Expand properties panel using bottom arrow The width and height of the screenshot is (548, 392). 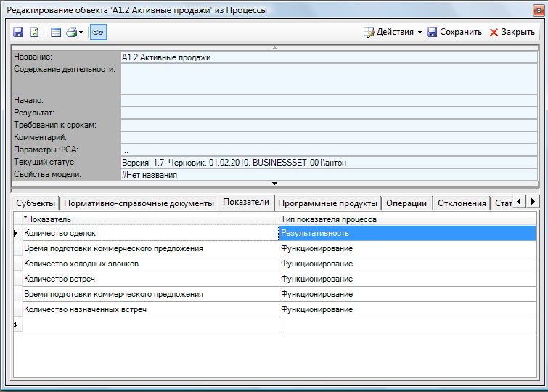(x=274, y=184)
